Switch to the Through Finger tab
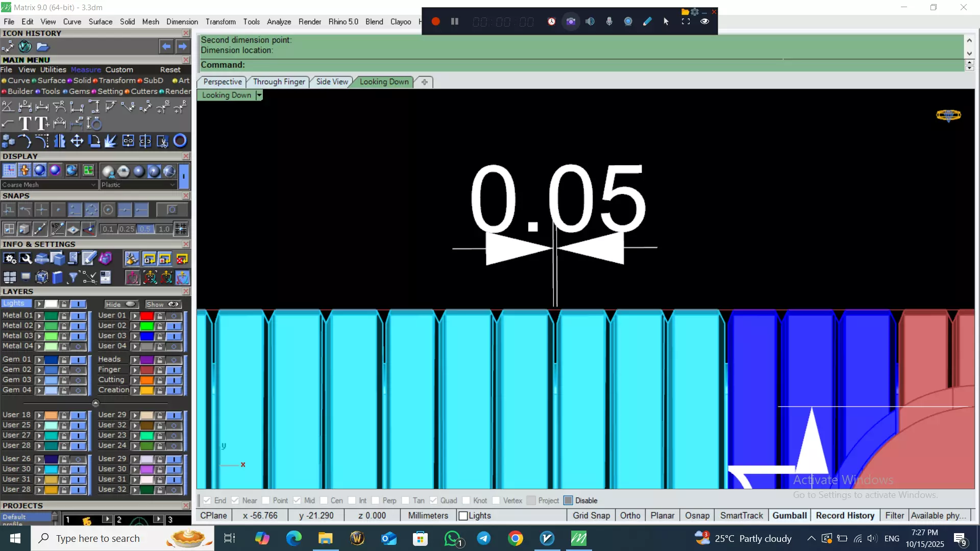The height and width of the screenshot is (551, 980). pyautogui.click(x=279, y=82)
